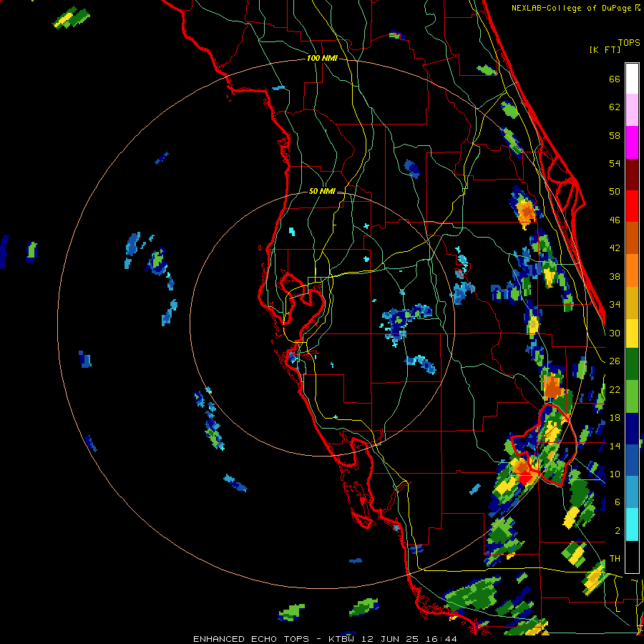The width and height of the screenshot is (644, 644).
Task: Click the 100 NMI range ring label
Action: pyautogui.click(x=322, y=59)
